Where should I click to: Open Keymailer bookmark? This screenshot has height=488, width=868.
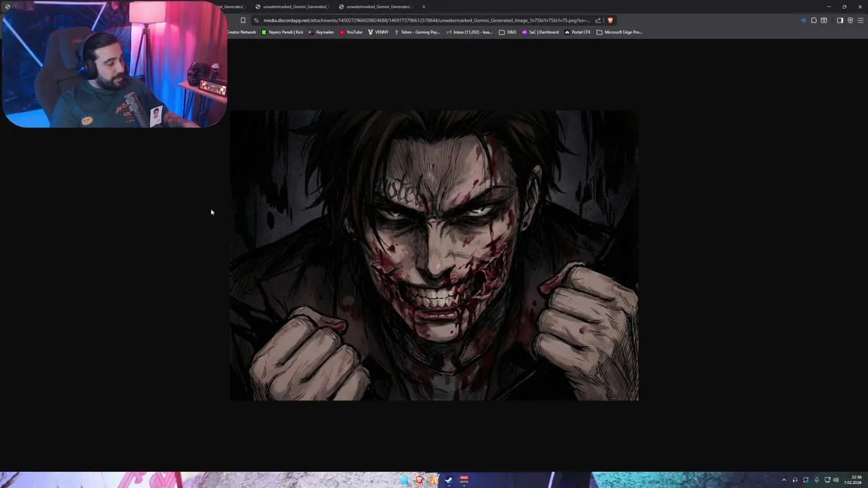click(321, 32)
